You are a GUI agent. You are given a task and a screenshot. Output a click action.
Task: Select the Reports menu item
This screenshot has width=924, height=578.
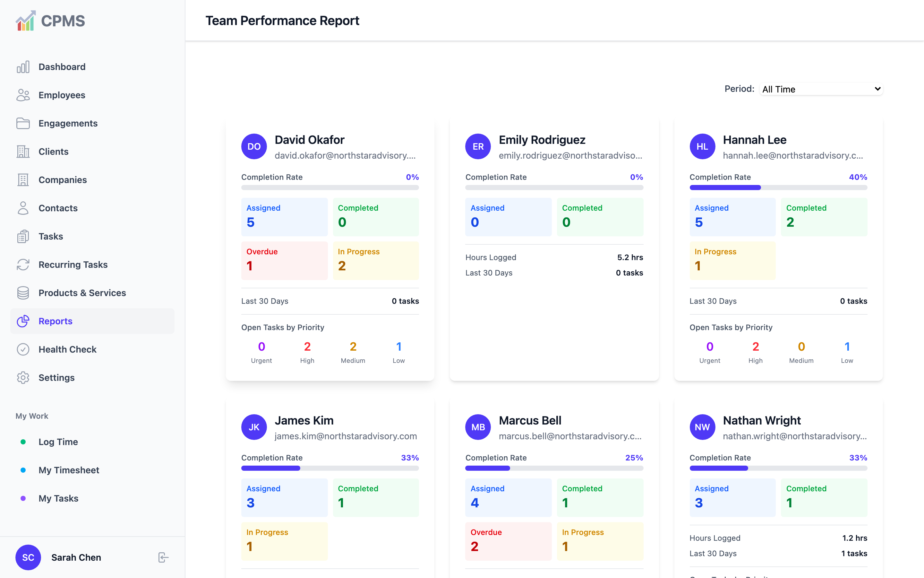(x=92, y=321)
